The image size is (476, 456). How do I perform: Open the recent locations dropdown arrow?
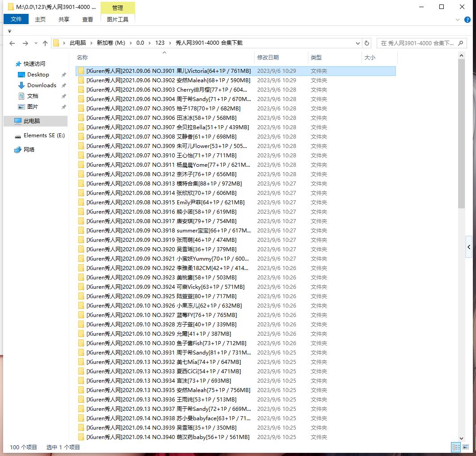tap(36, 43)
